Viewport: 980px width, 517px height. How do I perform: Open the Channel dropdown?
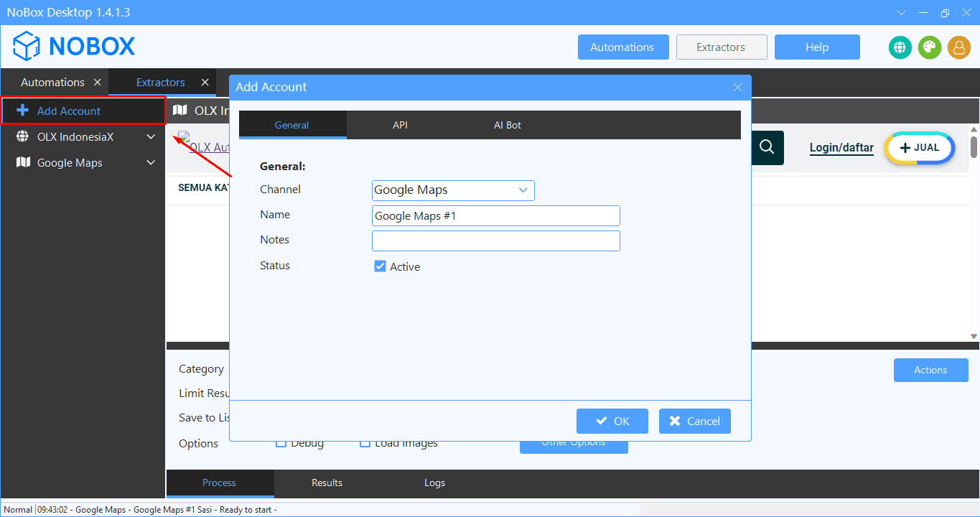[453, 190]
